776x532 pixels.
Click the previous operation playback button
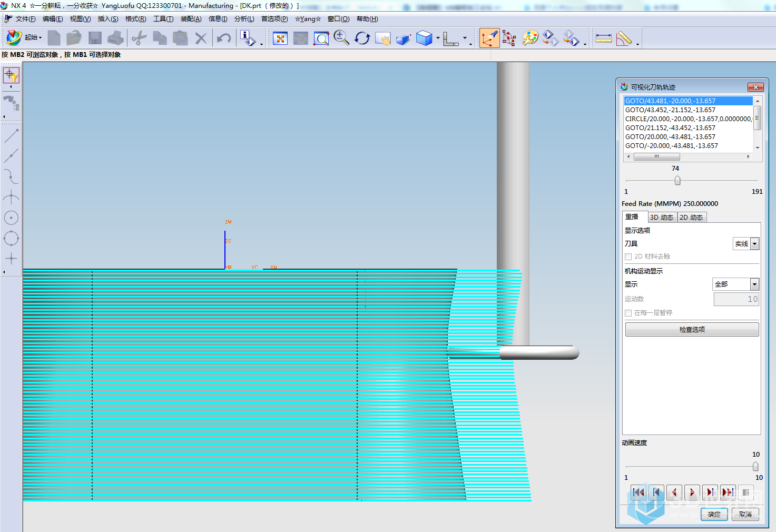[656, 492]
